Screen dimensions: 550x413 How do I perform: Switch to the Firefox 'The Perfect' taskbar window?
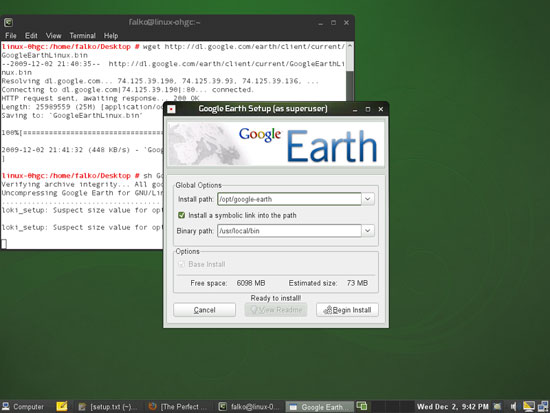(x=178, y=407)
